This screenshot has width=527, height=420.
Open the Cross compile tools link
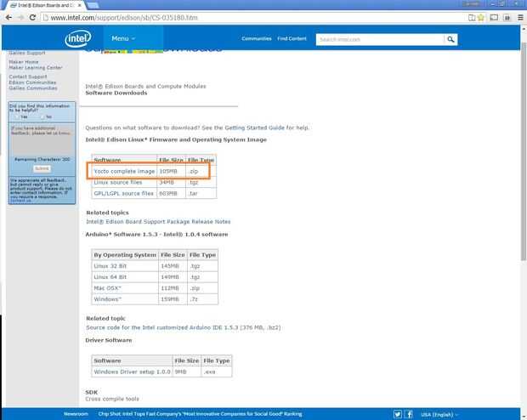(x=112, y=399)
